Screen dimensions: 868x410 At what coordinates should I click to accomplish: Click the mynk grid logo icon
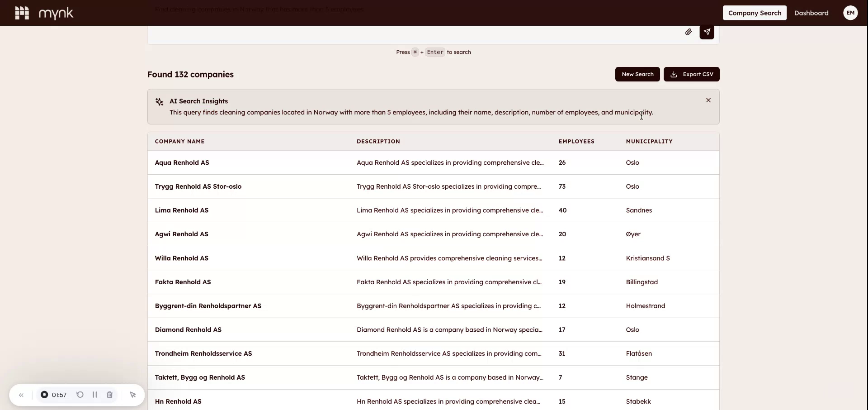[21, 13]
